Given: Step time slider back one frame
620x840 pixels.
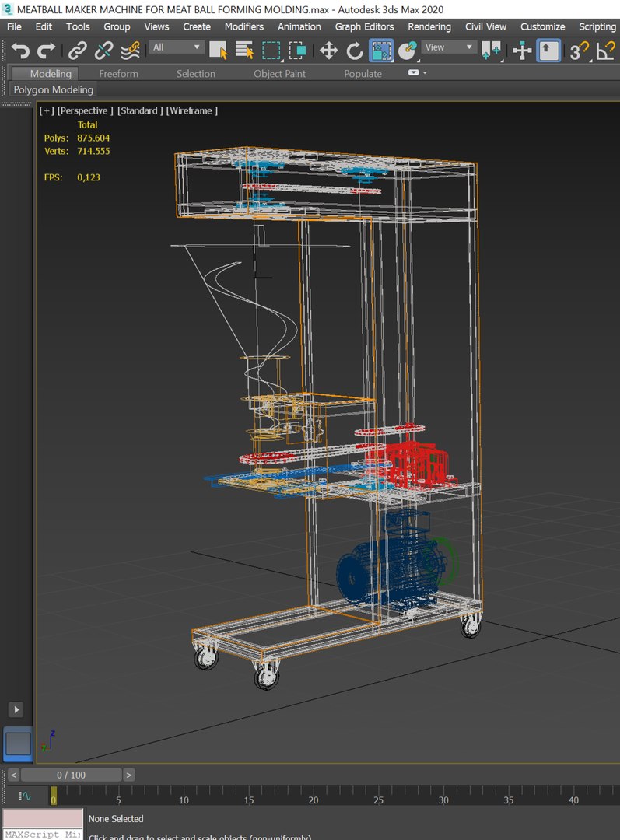Looking at the screenshot, I should 14,775.
